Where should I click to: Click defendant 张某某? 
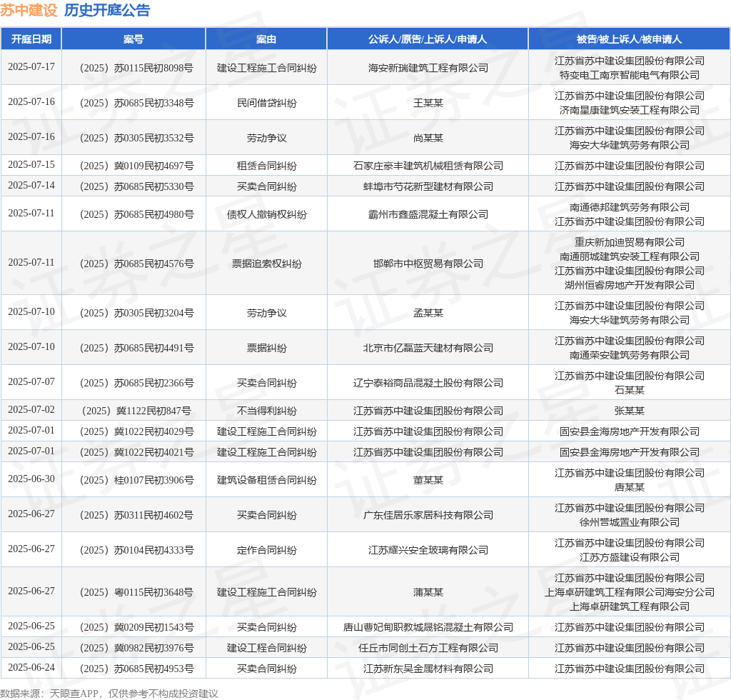[x=630, y=411]
